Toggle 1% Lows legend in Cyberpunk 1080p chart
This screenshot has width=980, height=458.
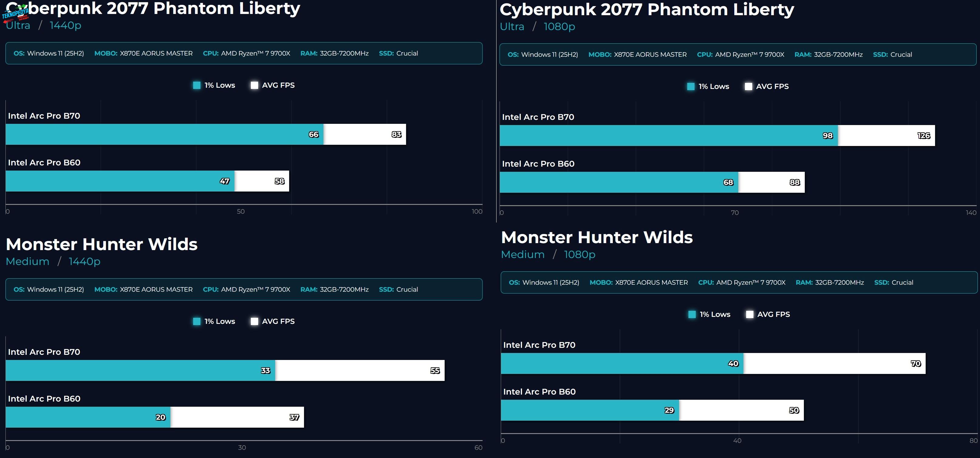[x=708, y=86]
